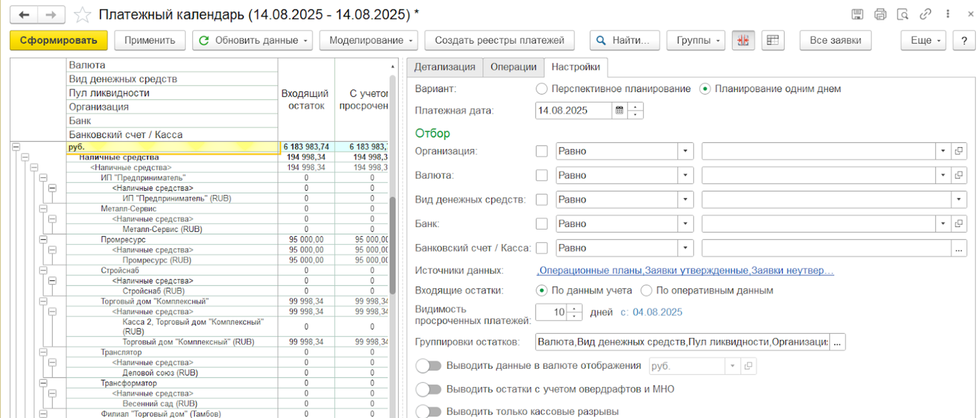This screenshot has width=980, height=418.
Task: Open calendar picker for Платежная дата
Action: (x=619, y=110)
